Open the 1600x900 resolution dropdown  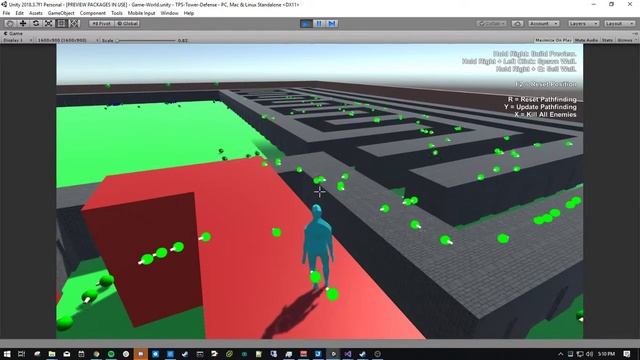point(67,40)
